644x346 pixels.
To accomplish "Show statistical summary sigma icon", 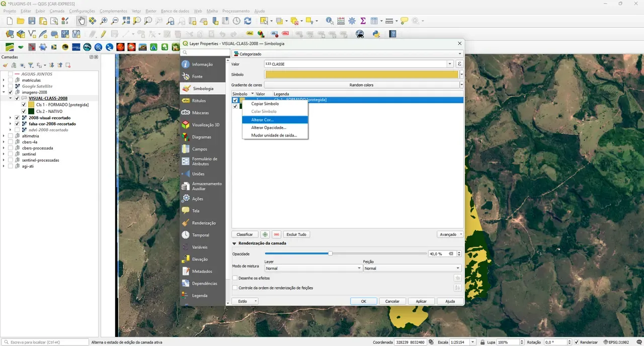I will pos(363,21).
